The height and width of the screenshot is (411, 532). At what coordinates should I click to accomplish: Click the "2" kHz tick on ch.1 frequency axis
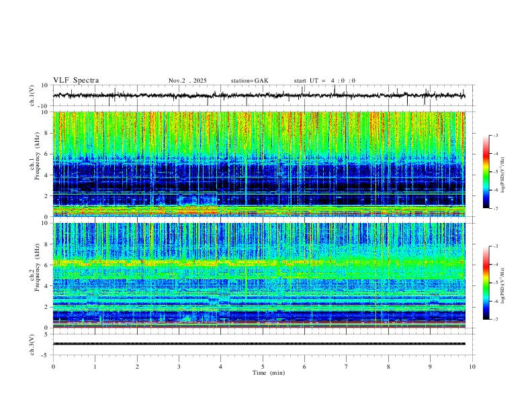[x=47, y=195]
